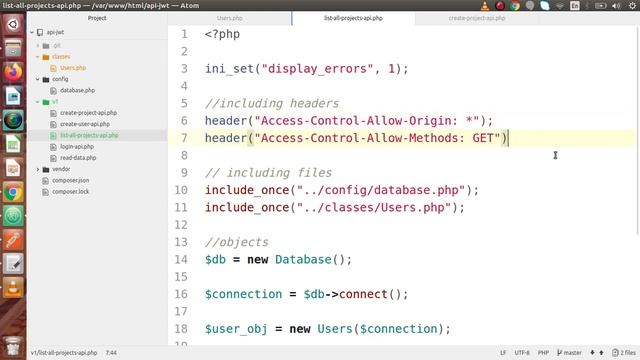
Task: Change UTF-8 encoding in status bar
Action: (x=522, y=353)
